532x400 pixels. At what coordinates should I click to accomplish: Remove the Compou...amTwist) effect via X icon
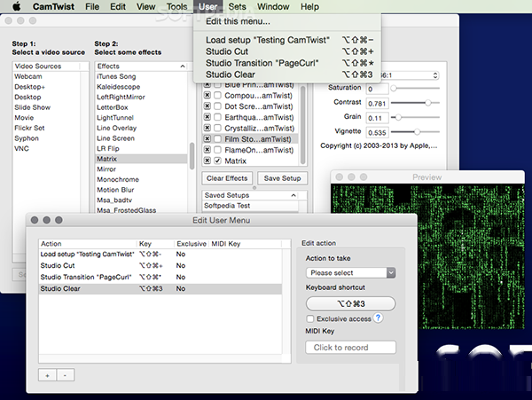(207, 95)
